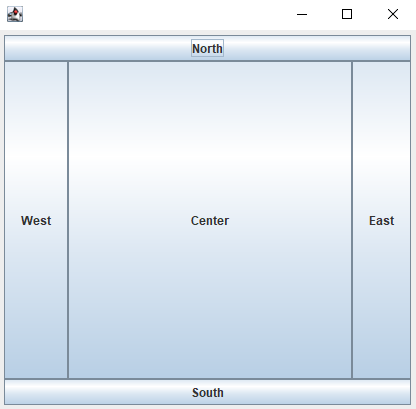
Task: Click the "West" text label
Action: tap(36, 221)
